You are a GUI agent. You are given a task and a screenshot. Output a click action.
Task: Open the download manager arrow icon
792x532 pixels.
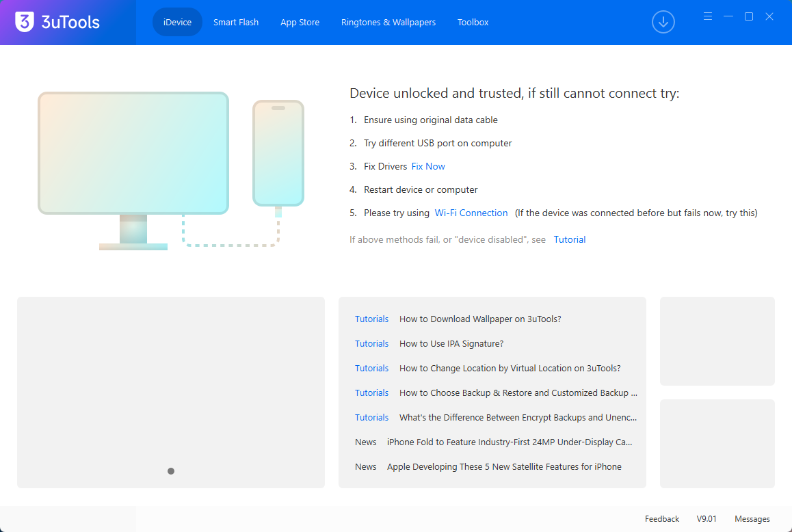pos(663,23)
